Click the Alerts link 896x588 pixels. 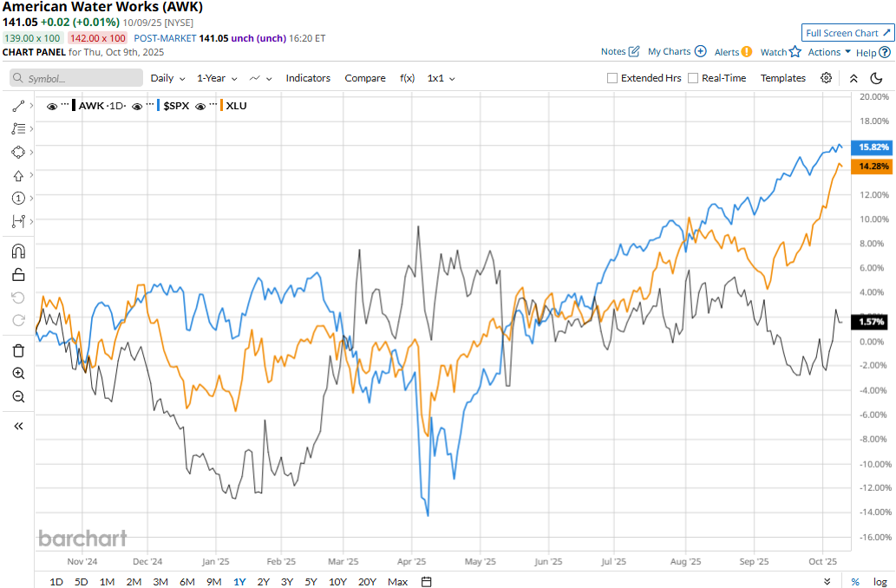point(727,52)
